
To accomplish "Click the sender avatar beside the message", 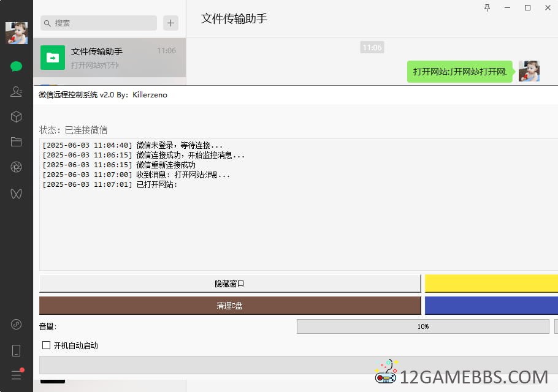I will (529, 71).
